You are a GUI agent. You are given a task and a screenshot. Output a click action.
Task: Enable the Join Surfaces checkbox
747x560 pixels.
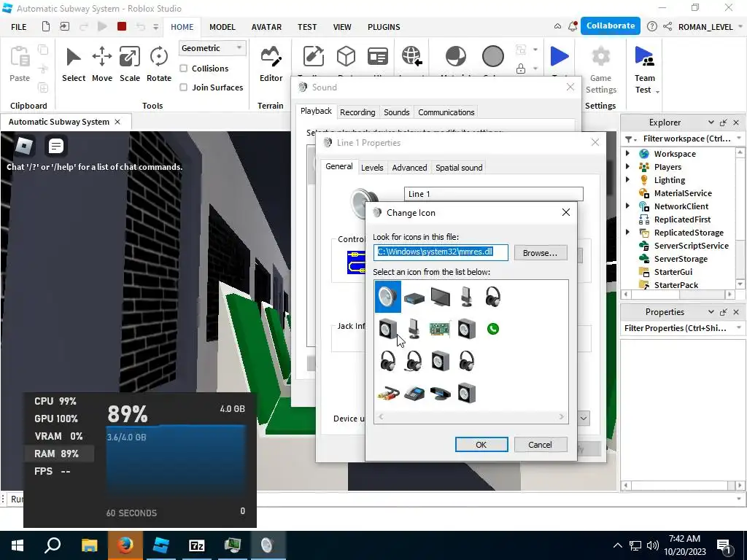[x=183, y=87]
